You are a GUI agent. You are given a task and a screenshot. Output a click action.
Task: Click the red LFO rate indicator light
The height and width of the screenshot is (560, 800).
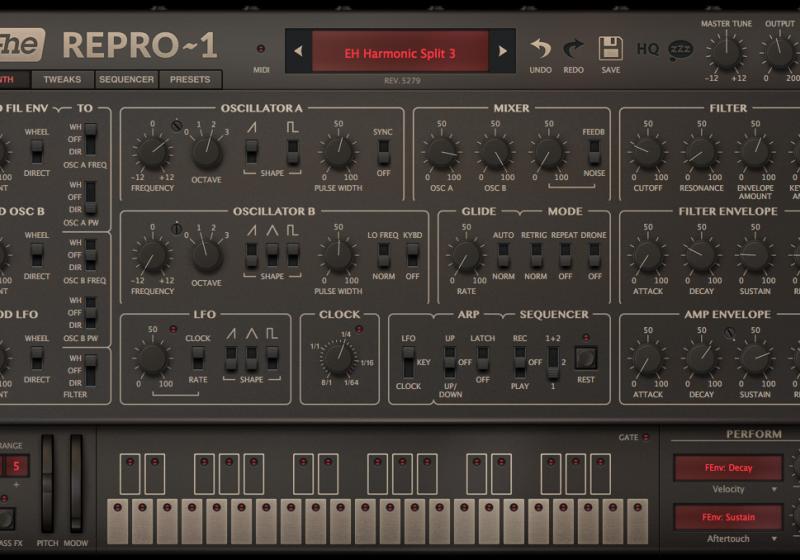173,329
